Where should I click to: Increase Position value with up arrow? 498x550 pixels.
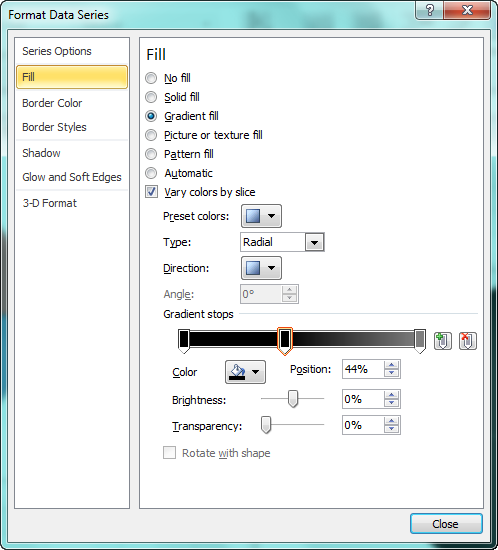[391, 365]
